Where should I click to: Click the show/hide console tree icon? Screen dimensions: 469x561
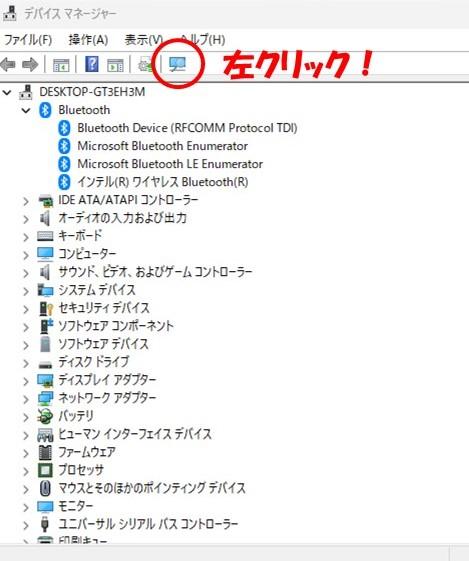61,65
